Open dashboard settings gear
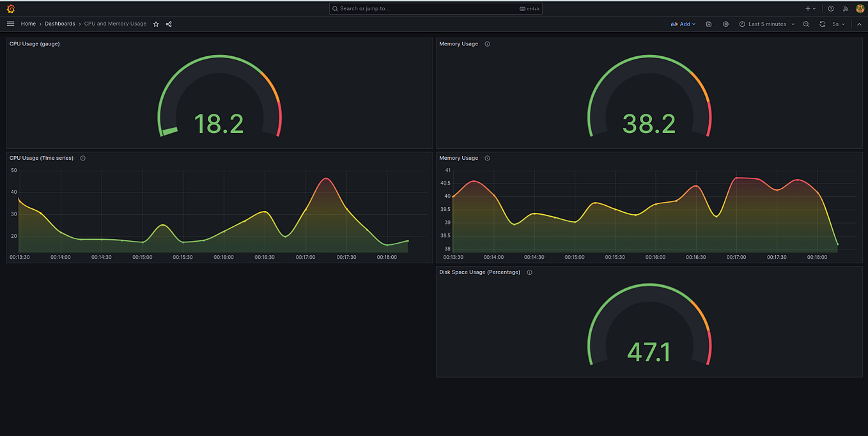Image resolution: width=868 pixels, height=436 pixels. pyautogui.click(x=725, y=24)
